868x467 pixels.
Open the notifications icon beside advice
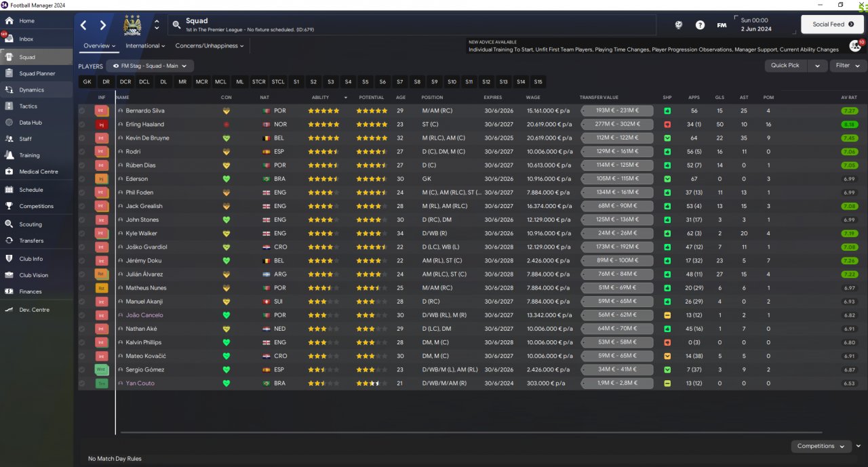[x=855, y=45]
